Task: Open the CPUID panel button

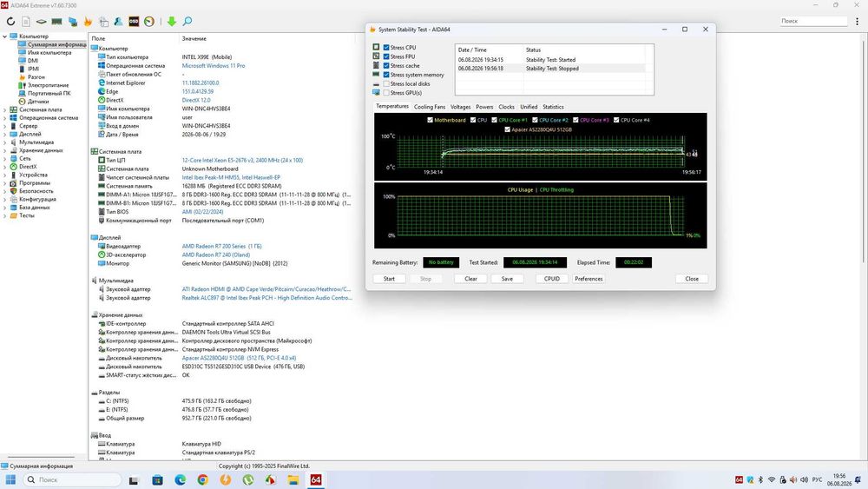Action: (552, 279)
